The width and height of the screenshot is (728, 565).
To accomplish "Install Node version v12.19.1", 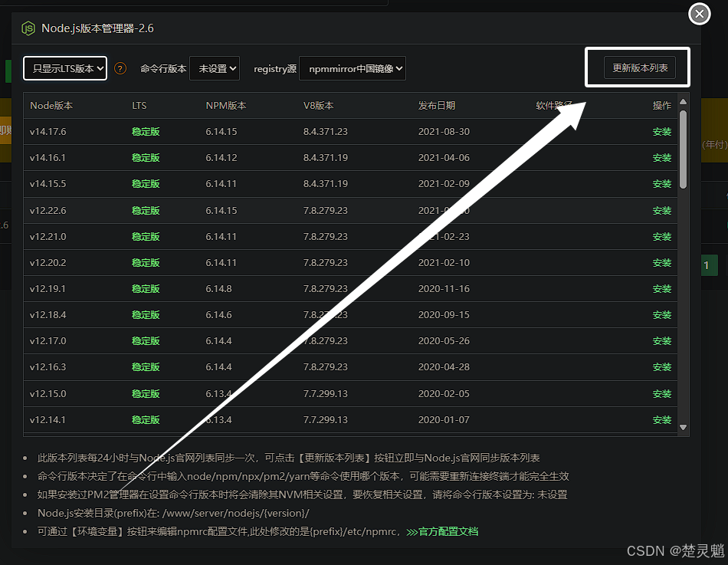I will click(661, 288).
